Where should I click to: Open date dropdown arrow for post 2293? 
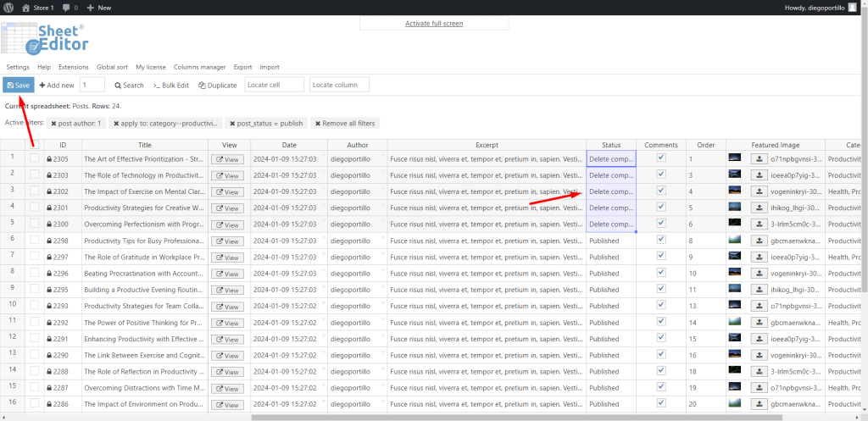(x=323, y=302)
